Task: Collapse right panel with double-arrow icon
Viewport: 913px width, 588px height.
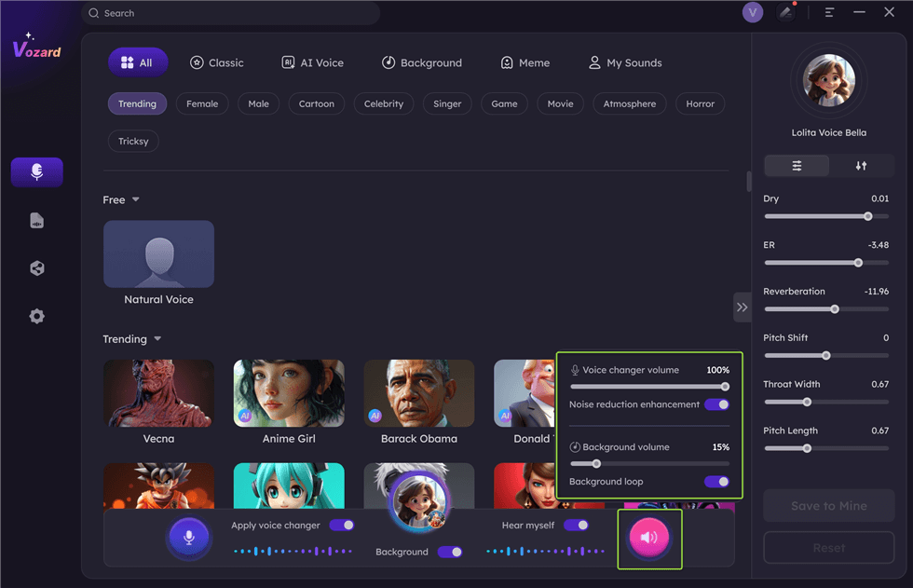Action: [x=742, y=307]
